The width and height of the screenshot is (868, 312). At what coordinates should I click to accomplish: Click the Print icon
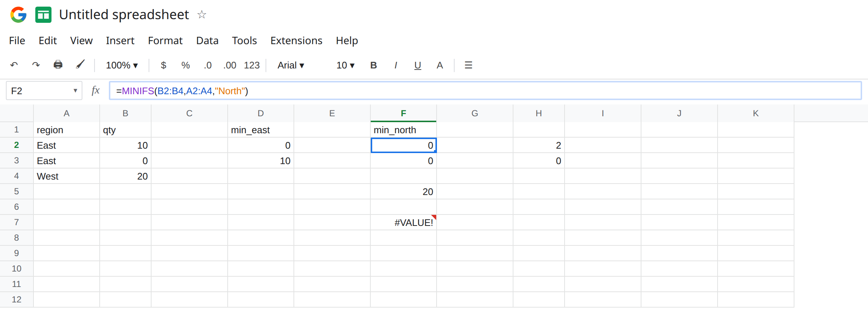pos(58,65)
